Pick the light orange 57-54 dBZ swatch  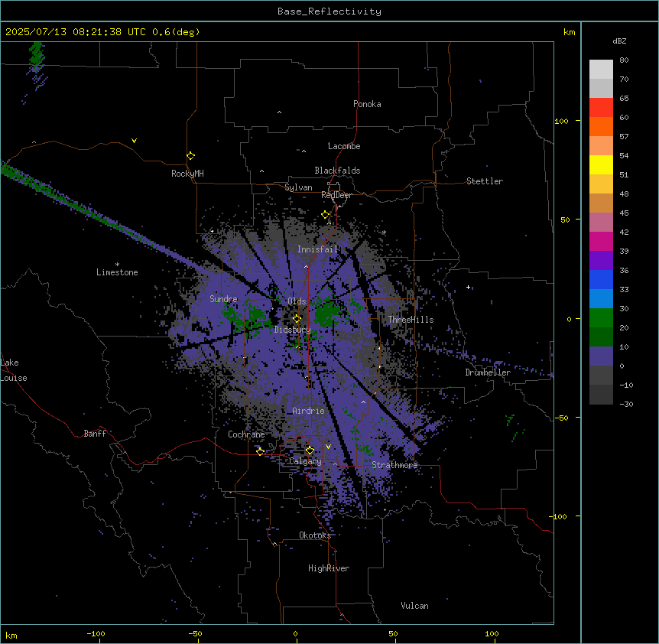click(601, 146)
